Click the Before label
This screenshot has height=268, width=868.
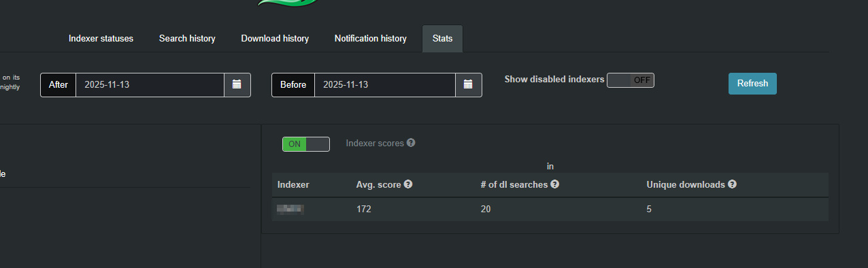point(293,85)
